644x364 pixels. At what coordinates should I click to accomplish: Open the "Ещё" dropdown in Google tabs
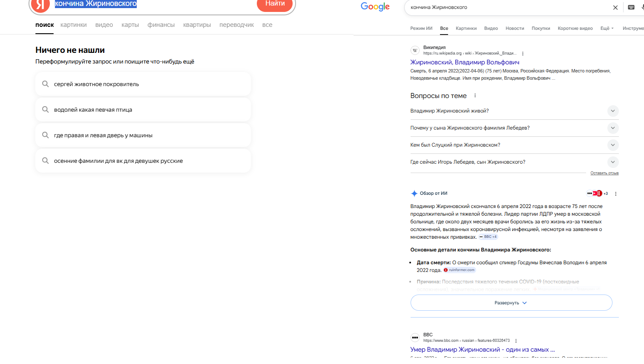click(x=607, y=29)
